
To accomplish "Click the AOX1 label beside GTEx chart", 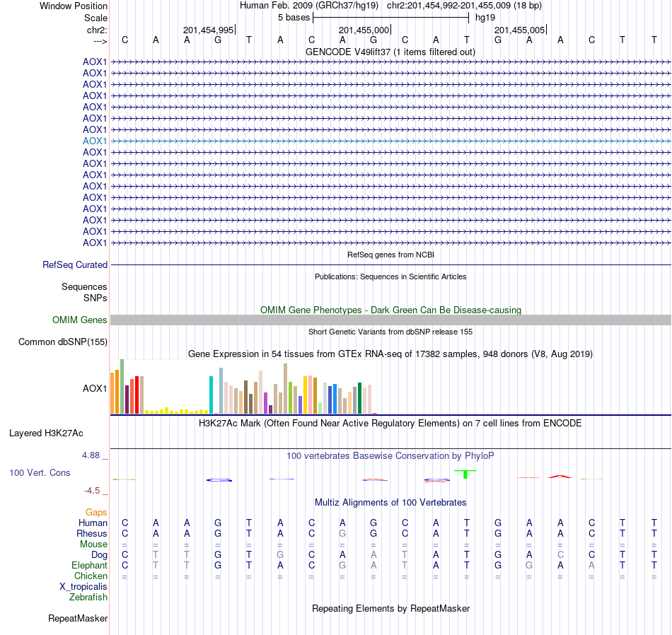I will coord(95,389).
